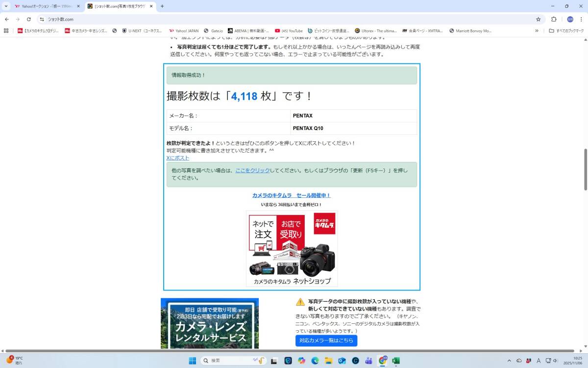
Task: Click the Xにポスト link
Action: 178,158
